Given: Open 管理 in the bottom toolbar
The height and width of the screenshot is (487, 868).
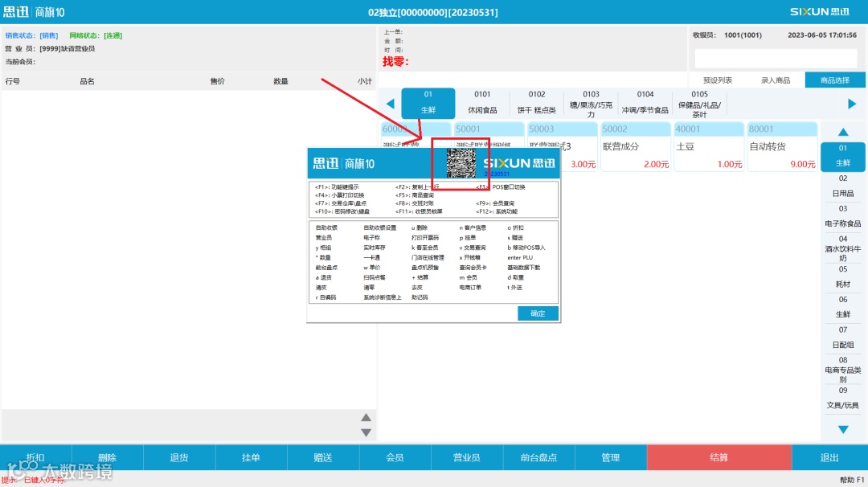Looking at the screenshot, I should 611,458.
